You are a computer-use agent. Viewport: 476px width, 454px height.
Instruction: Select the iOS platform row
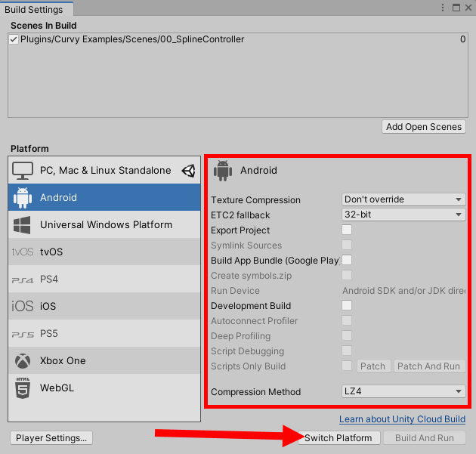104,306
